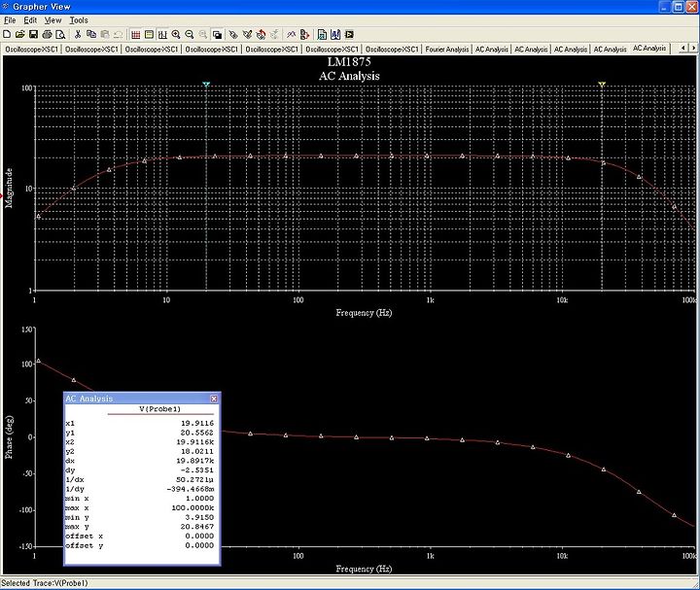Toggle the graph legend
Image resolution: width=700 pixels, height=590 pixels.
click(149, 34)
